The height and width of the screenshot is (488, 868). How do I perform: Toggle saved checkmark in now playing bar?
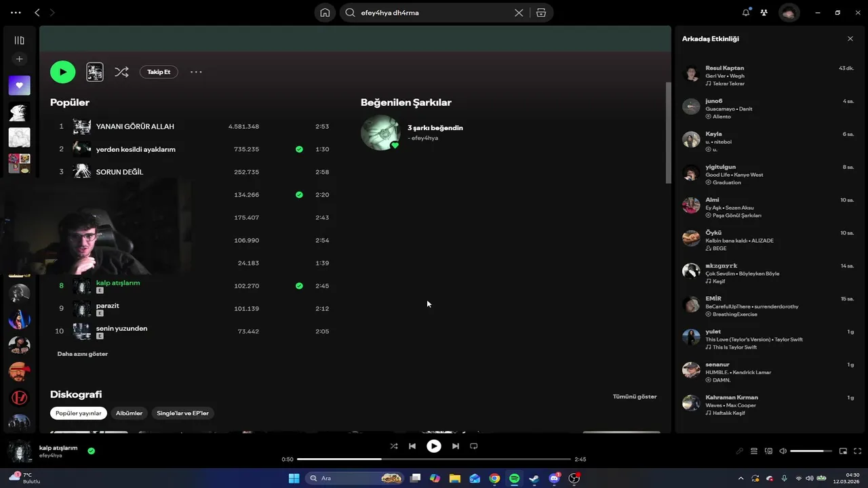click(91, 451)
